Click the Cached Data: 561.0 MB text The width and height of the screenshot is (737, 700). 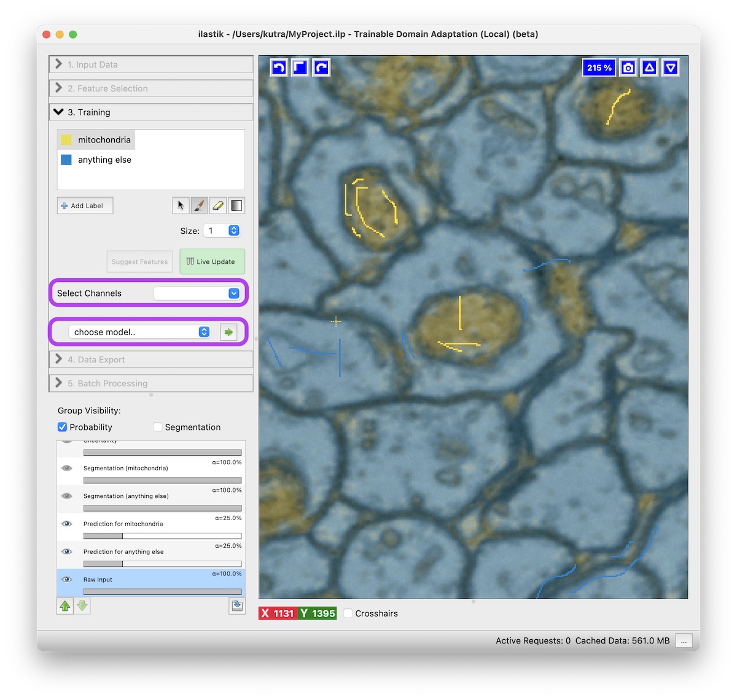(622, 640)
